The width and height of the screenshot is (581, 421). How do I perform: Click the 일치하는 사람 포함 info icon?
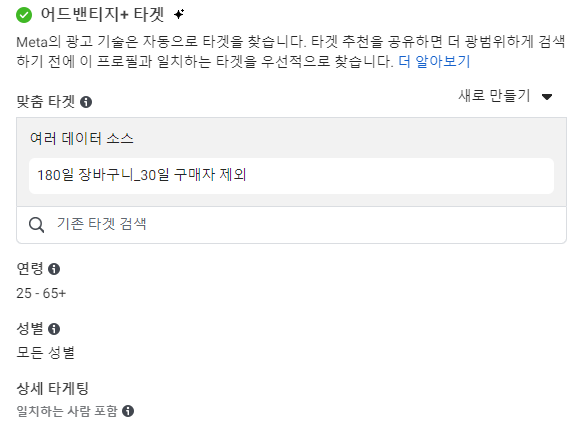pyautogui.click(x=128, y=411)
